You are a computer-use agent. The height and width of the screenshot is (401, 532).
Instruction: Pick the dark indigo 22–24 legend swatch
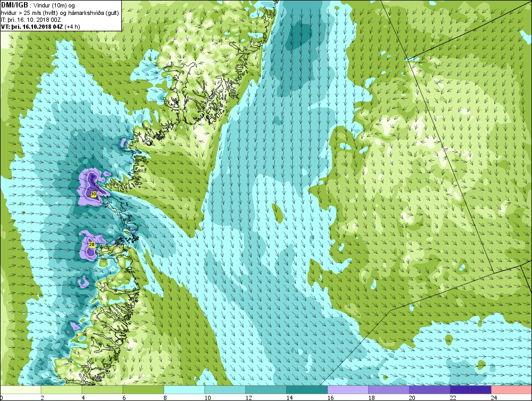[x=471, y=390]
